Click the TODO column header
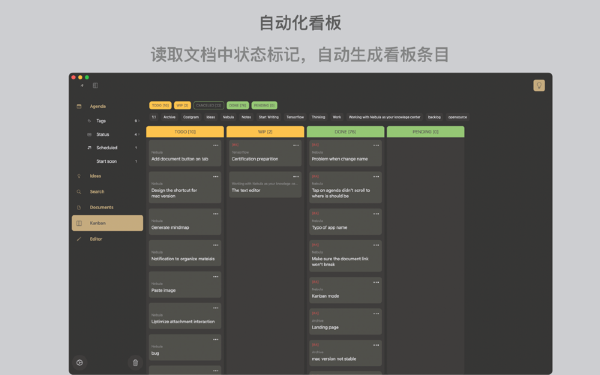 pyautogui.click(x=185, y=132)
